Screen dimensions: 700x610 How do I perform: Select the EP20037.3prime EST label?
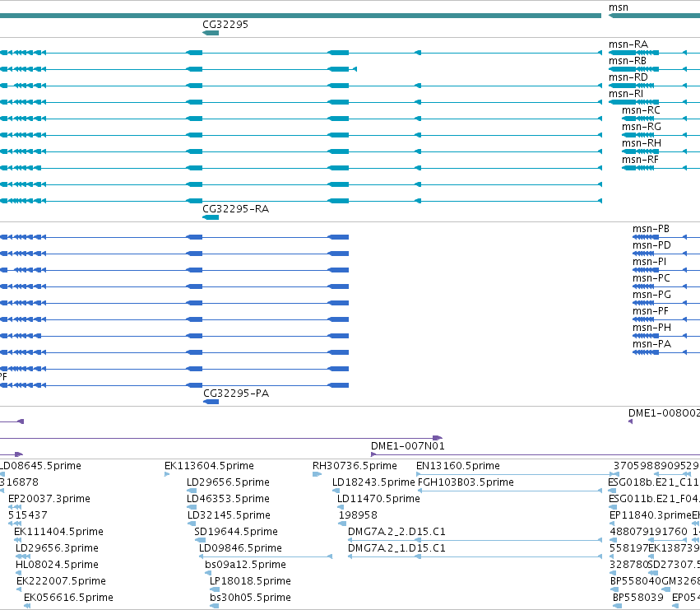(x=49, y=499)
